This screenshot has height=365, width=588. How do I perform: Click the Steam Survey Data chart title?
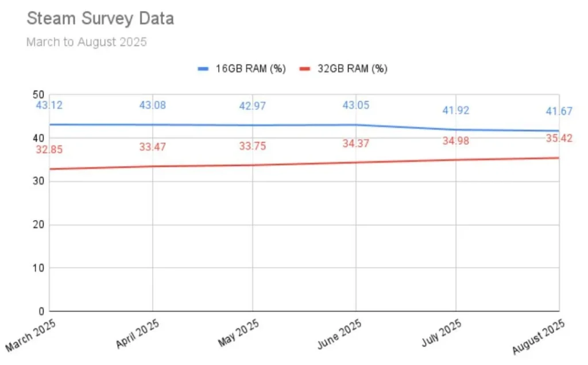pos(100,19)
